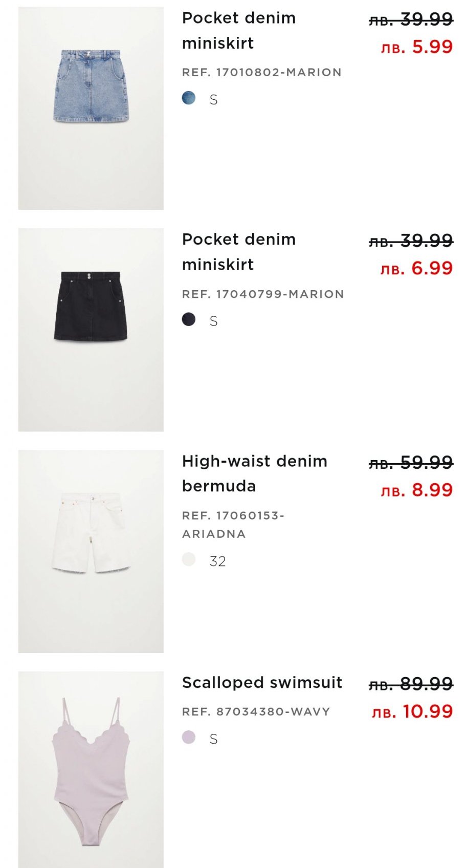The width and height of the screenshot is (466, 868).
Task: Click the sale price лв. 10.99
Action: (412, 711)
